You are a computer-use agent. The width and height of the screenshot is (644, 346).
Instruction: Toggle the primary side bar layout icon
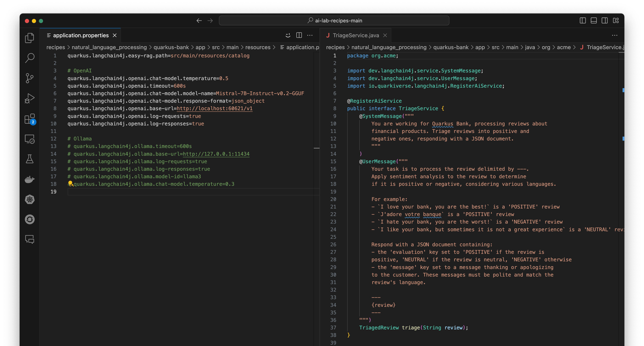pos(583,20)
